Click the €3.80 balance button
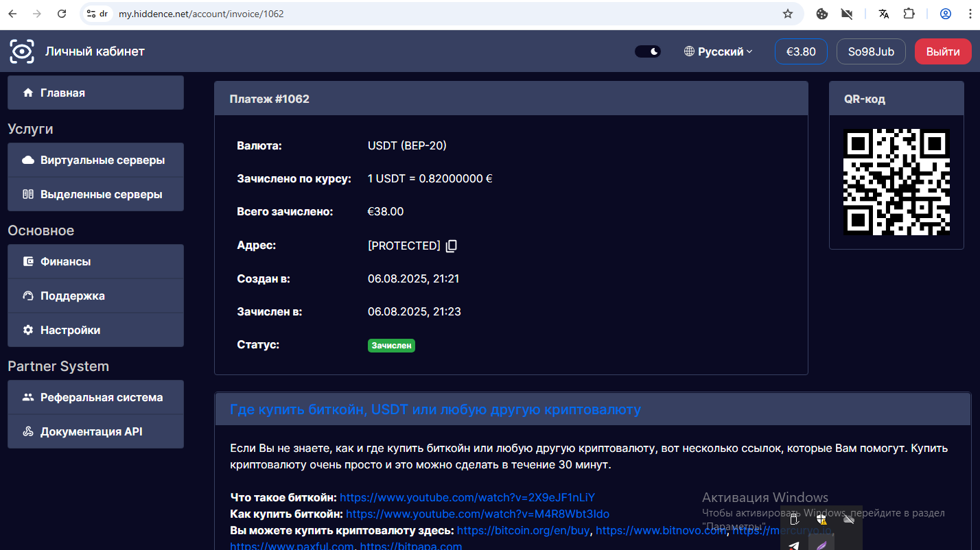980x550 pixels. click(801, 51)
